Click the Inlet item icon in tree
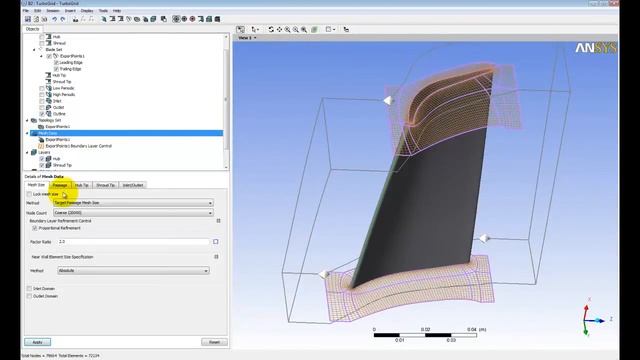 49,101
